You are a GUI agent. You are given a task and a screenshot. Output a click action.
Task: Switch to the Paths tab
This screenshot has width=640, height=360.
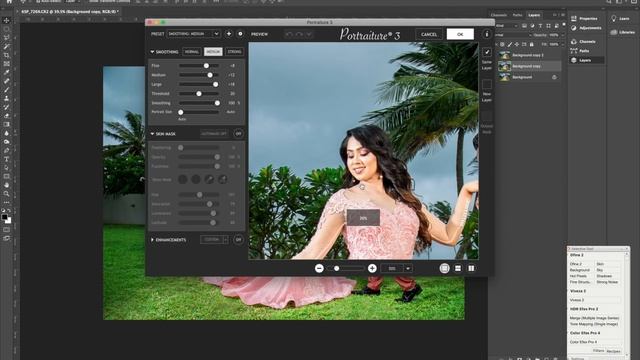pos(517,15)
